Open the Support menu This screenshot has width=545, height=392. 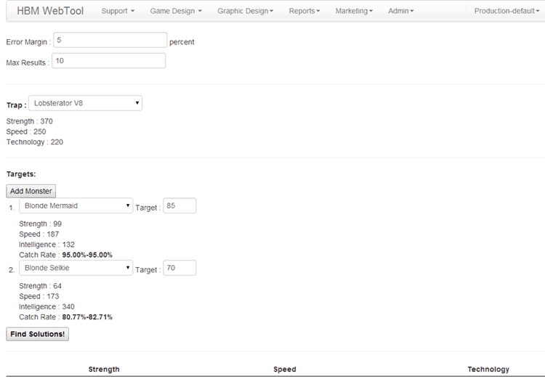118,11
